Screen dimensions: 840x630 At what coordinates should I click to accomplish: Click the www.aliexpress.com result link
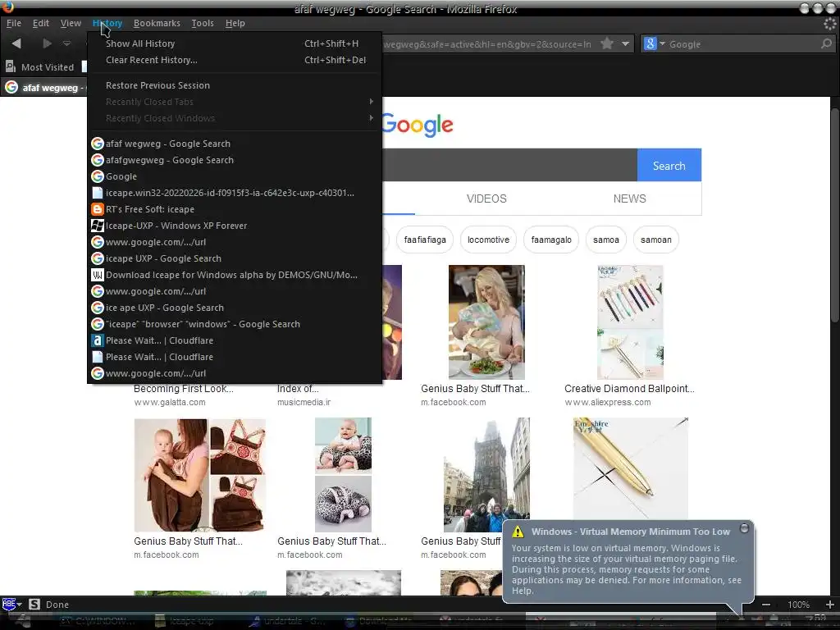pyautogui.click(x=608, y=402)
